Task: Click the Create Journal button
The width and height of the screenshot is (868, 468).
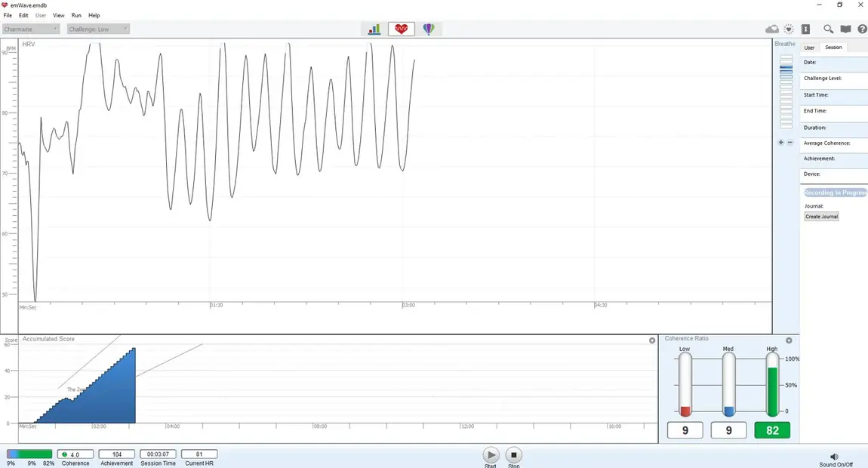Action: pyautogui.click(x=821, y=217)
